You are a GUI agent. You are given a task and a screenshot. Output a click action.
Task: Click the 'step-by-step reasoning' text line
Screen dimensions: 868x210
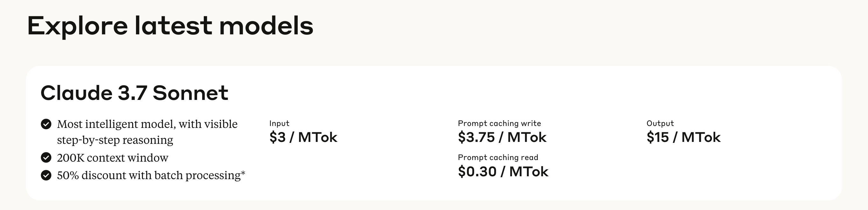pos(115,140)
